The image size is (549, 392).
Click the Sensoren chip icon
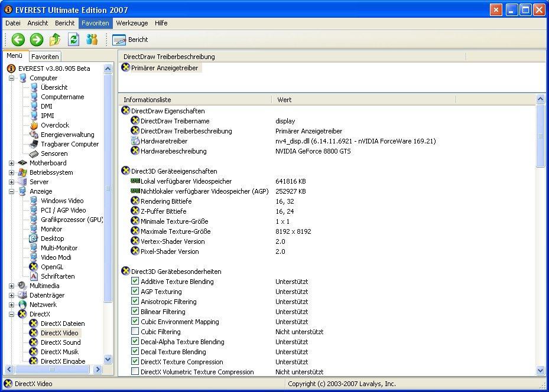tap(34, 153)
